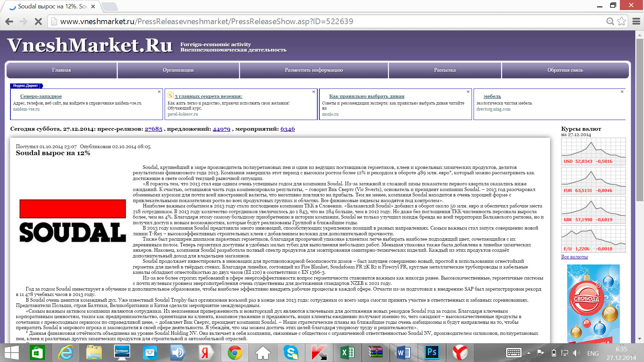Viewport: 644px width, 362px height.
Task: Click the E/U exchange rate chart
Action: click(593, 239)
